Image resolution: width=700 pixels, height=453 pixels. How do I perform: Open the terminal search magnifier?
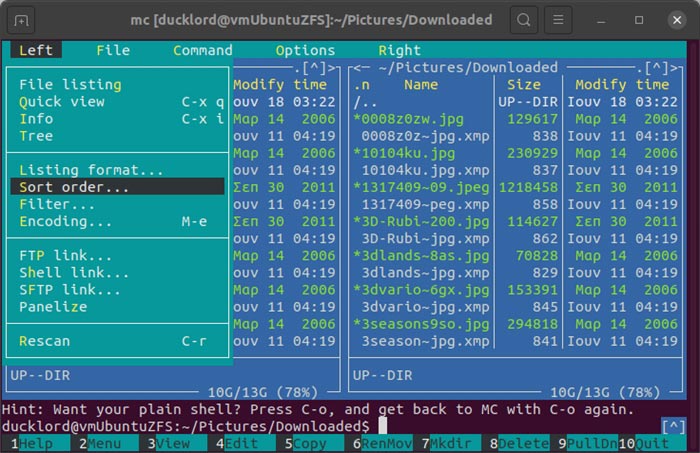point(524,20)
